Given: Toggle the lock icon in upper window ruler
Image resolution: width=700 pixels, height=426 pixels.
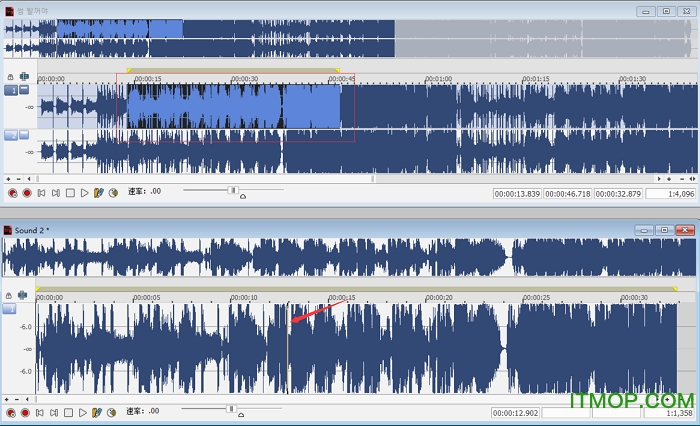Looking at the screenshot, I should pos(10,77).
